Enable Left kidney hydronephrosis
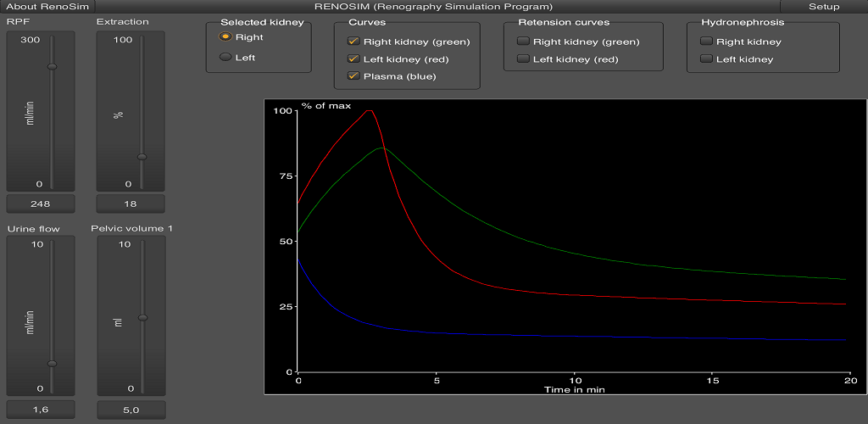The image size is (868, 424). point(706,59)
